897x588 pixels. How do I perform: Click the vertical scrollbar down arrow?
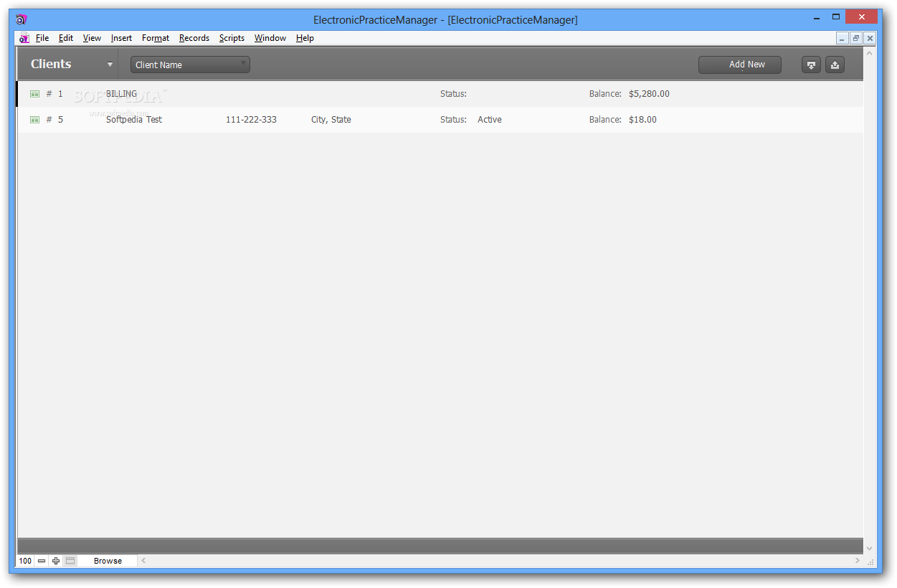tap(870, 549)
